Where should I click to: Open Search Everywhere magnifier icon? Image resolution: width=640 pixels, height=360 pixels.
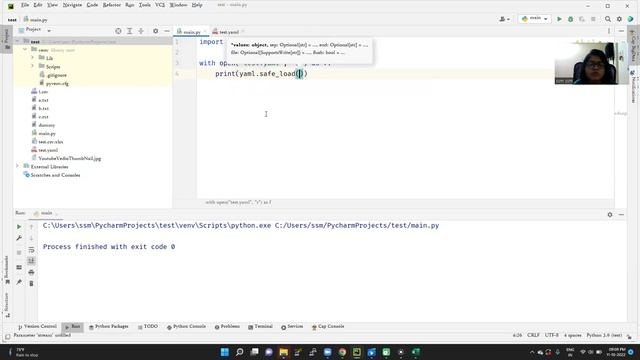[608, 19]
